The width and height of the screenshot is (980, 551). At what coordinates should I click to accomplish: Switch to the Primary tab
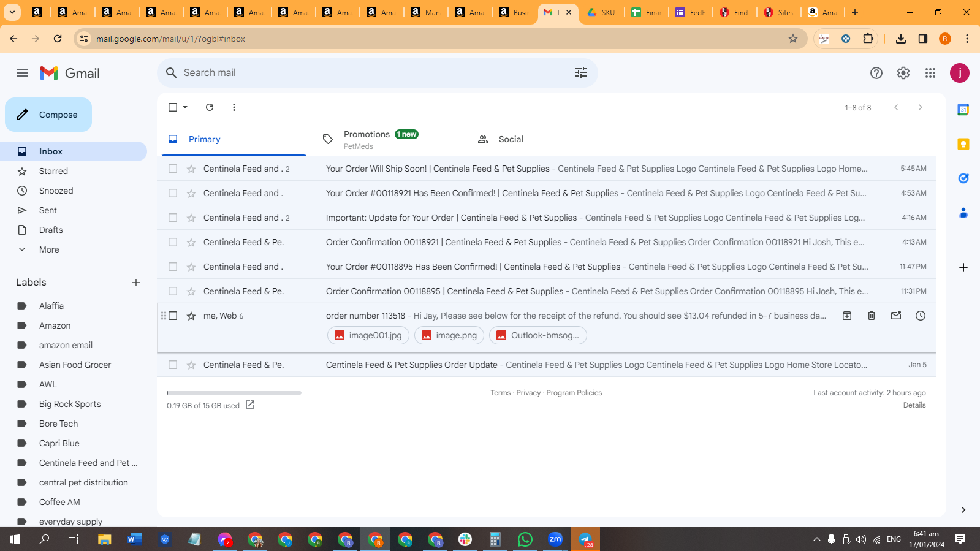coord(234,139)
